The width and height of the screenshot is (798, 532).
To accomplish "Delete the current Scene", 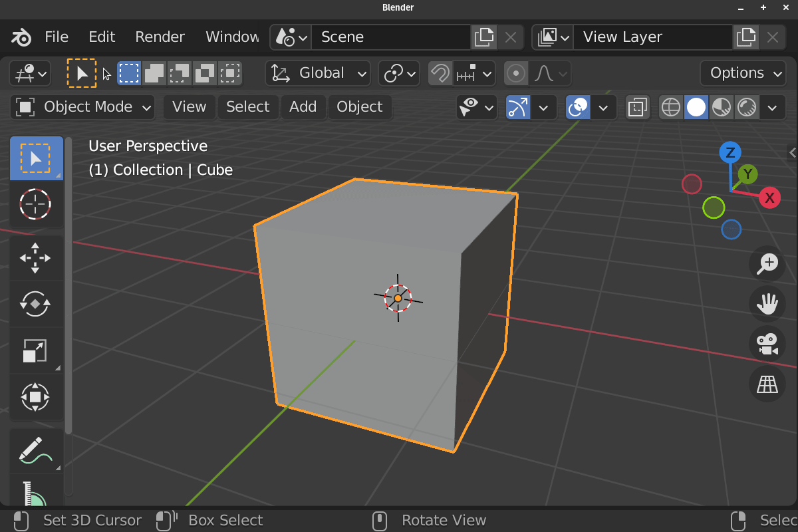I will (511, 37).
